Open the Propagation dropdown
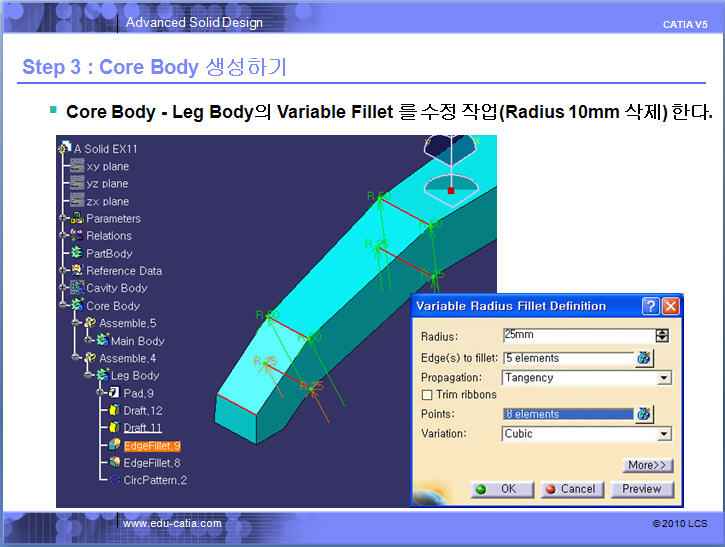 pos(664,378)
